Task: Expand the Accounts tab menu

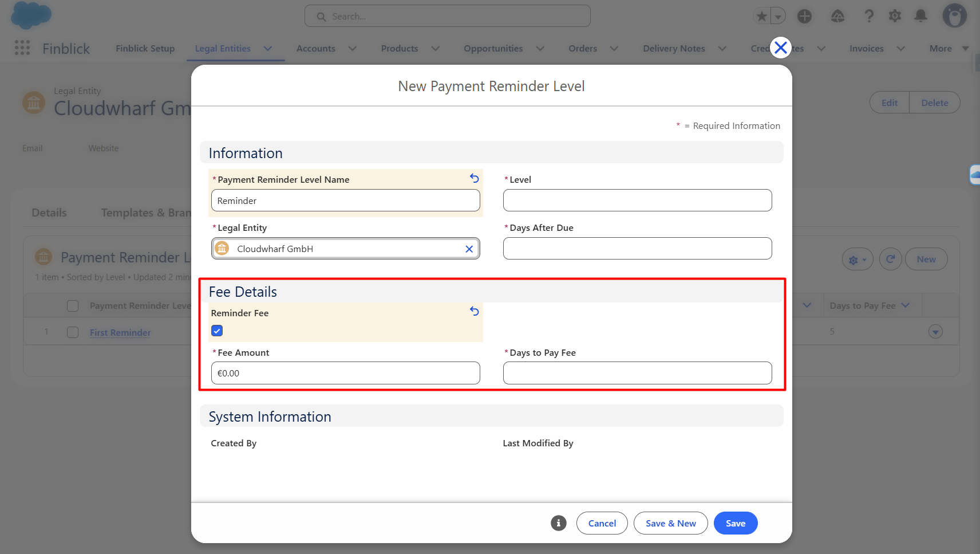Action: (352, 49)
